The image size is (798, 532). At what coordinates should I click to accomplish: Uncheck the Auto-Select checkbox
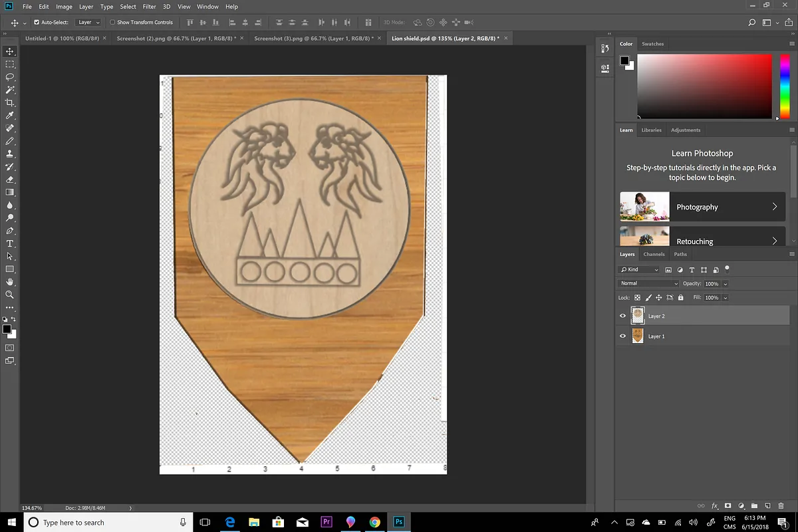(36, 23)
